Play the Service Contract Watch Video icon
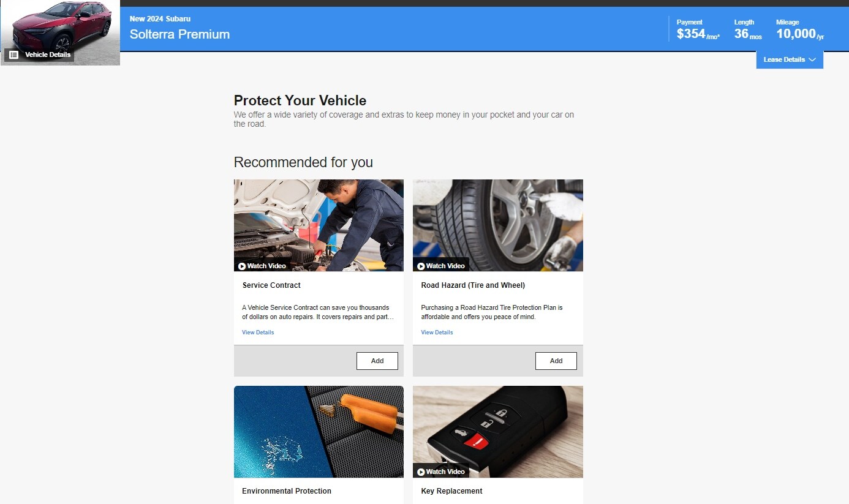 (242, 266)
